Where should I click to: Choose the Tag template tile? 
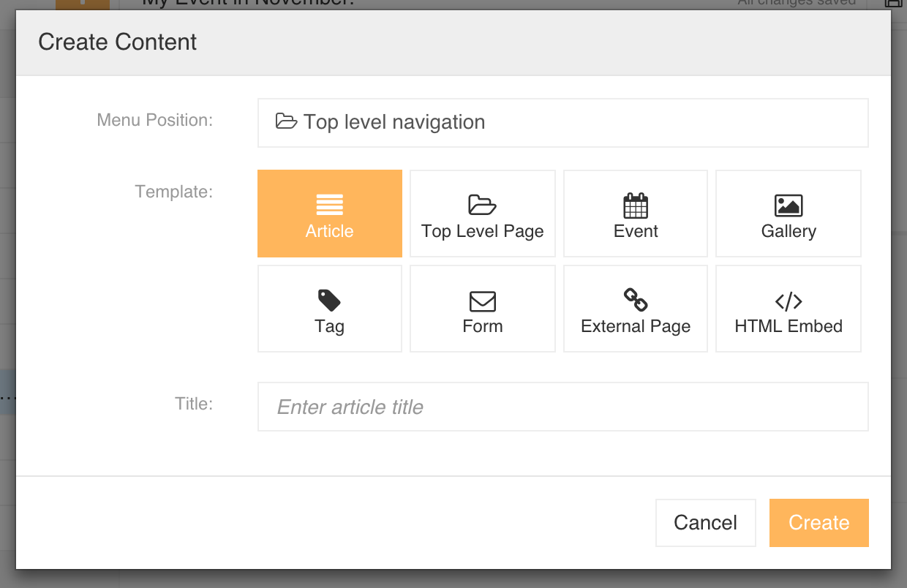329,308
